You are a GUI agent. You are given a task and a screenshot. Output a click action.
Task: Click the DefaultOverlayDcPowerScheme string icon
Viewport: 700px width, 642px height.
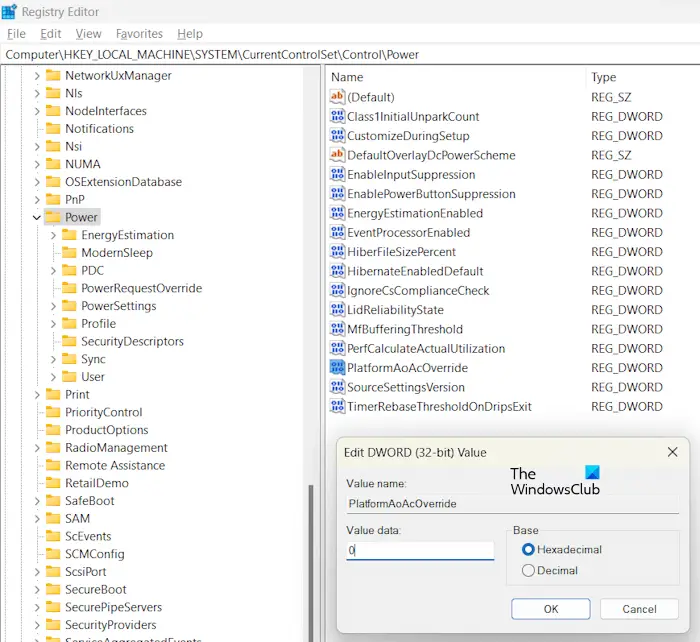tap(337, 154)
